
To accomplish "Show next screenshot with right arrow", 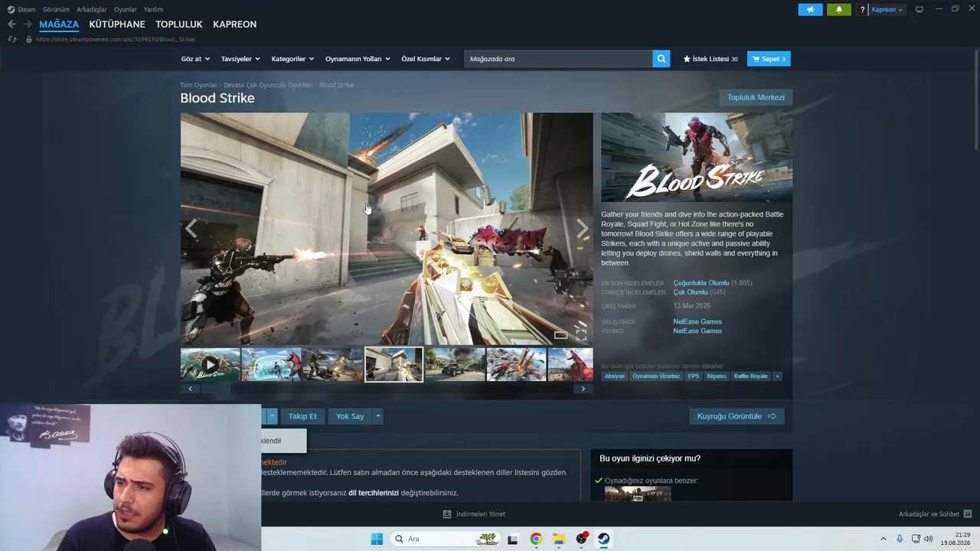I will pyautogui.click(x=583, y=229).
